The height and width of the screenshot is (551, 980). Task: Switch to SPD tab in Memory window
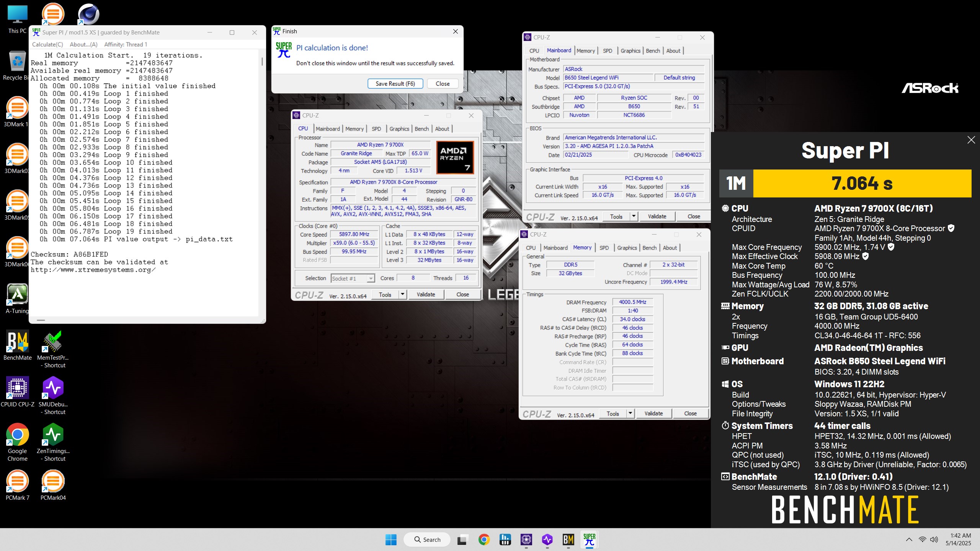[604, 248]
